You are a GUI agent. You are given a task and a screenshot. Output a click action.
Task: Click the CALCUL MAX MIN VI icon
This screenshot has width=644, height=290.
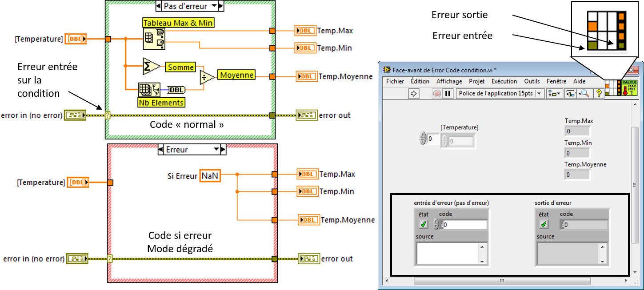pyautogui.click(x=629, y=88)
